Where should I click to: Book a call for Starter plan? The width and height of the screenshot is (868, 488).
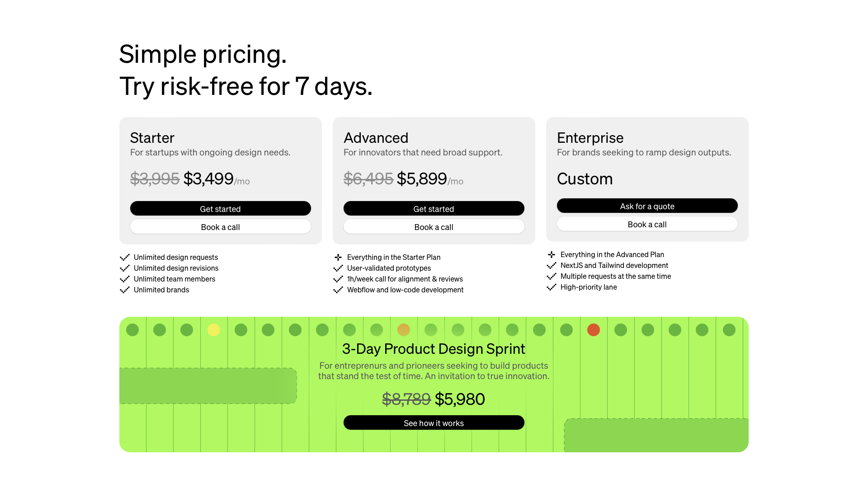(x=220, y=226)
